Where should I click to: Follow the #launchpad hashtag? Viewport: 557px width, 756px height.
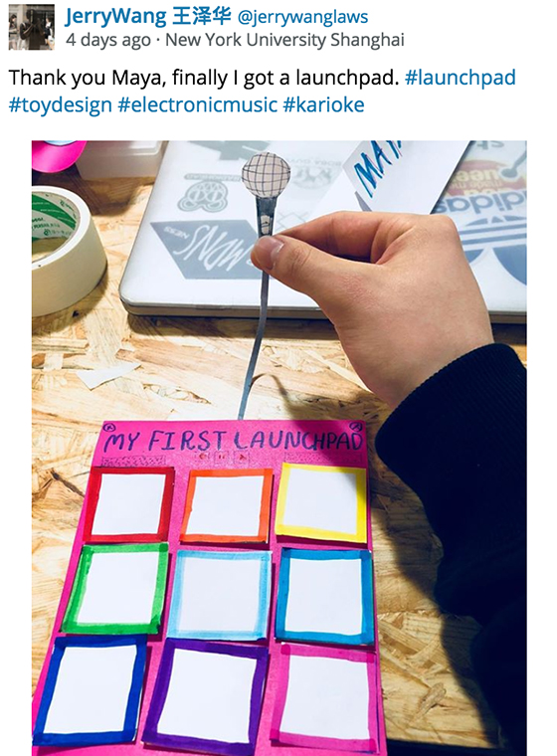tap(461, 78)
